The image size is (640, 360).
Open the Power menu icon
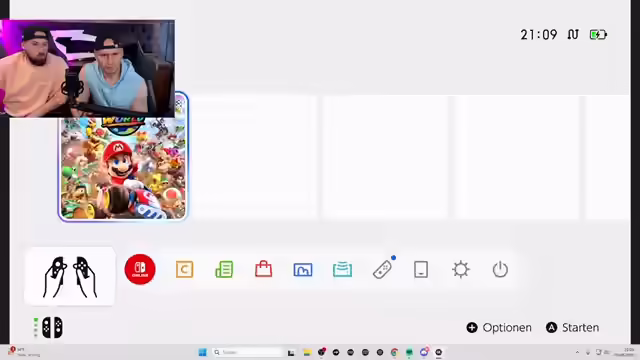(x=500, y=269)
